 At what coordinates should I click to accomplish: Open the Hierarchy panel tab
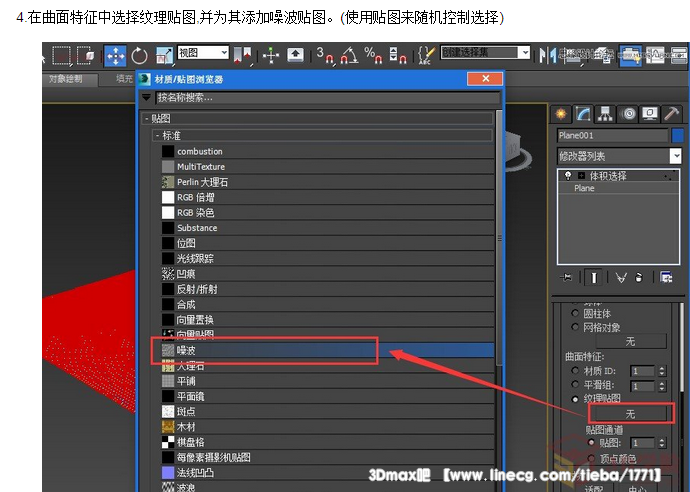(x=605, y=114)
